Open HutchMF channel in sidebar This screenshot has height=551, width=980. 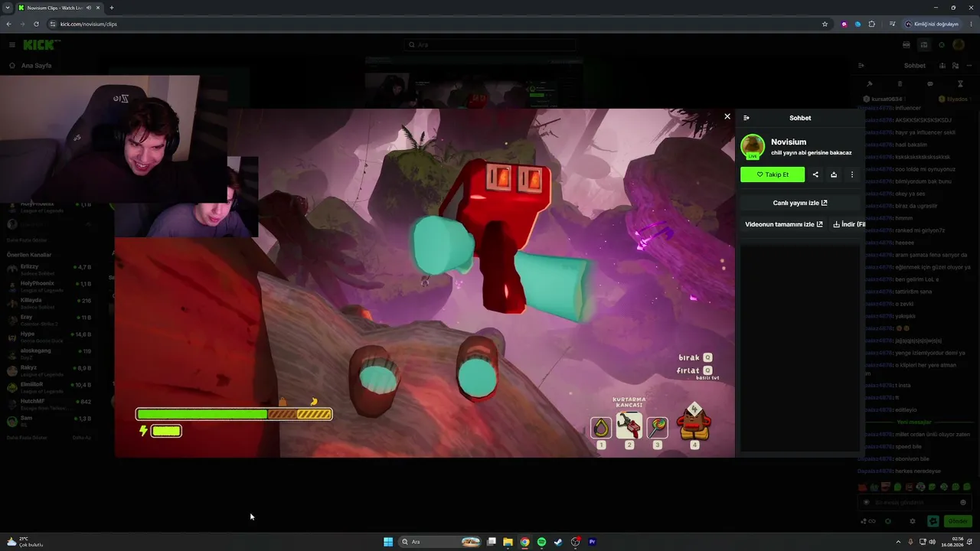[48, 403]
